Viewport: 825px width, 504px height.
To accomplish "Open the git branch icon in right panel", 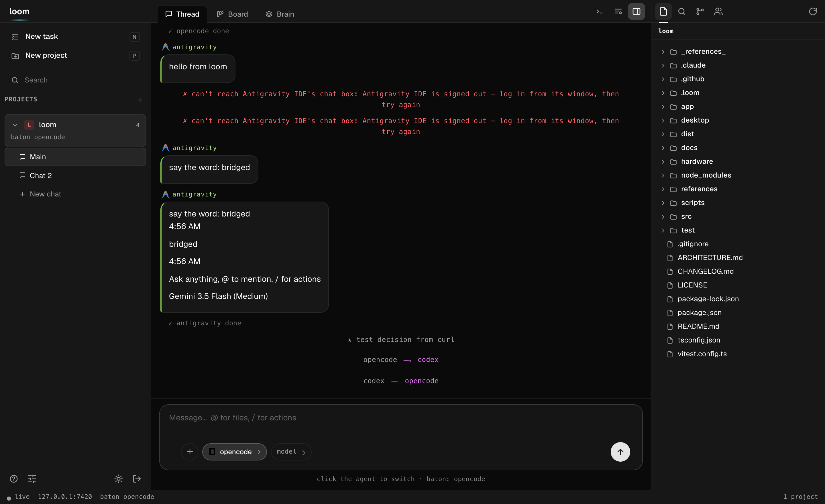I will coord(700,12).
